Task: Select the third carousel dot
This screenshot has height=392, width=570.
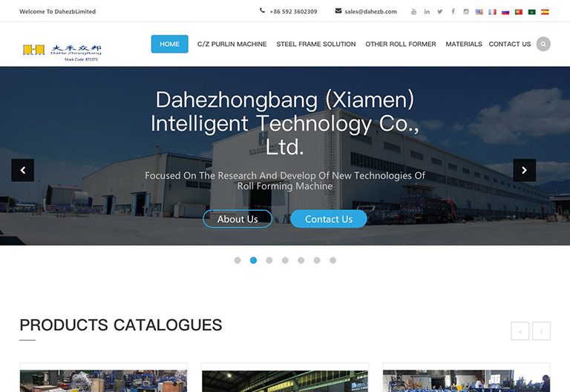Action: [x=269, y=261]
